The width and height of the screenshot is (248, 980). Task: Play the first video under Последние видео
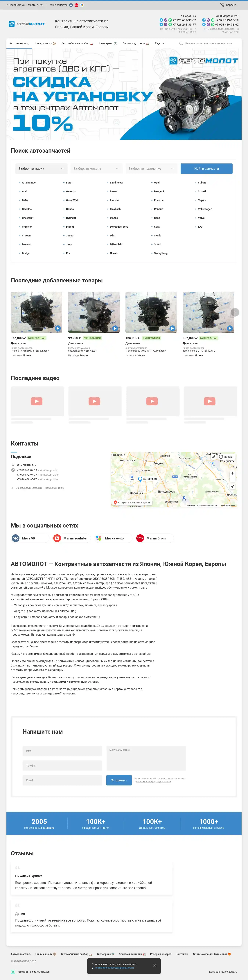pos(37,401)
